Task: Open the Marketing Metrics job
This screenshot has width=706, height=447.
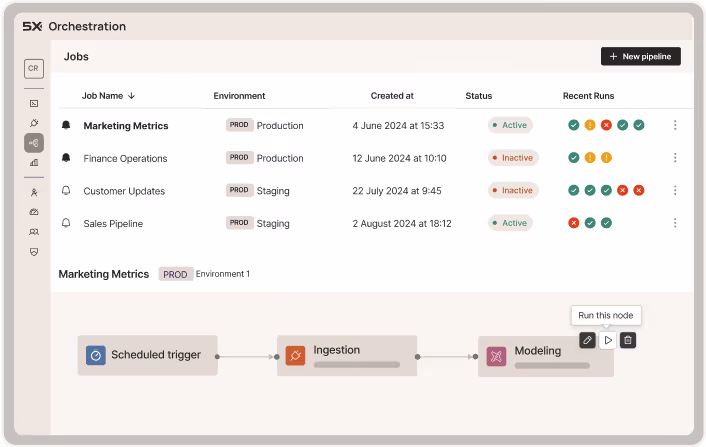Action: [126, 126]
